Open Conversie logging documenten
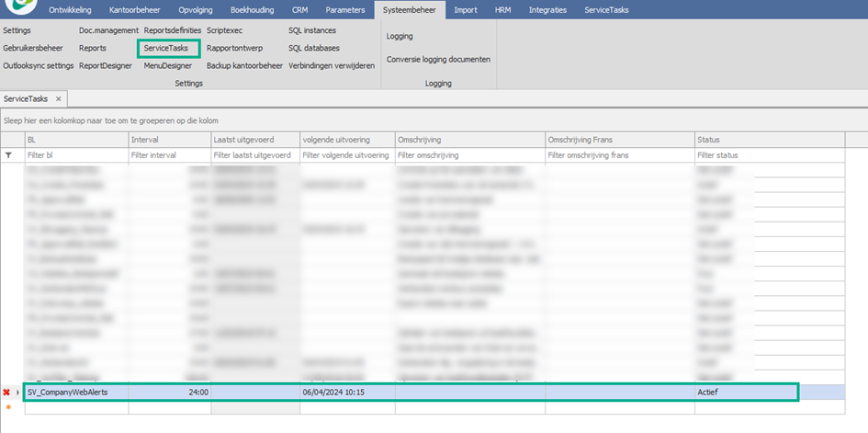Screen dimensions: 868x433 (x=438, y=59)
